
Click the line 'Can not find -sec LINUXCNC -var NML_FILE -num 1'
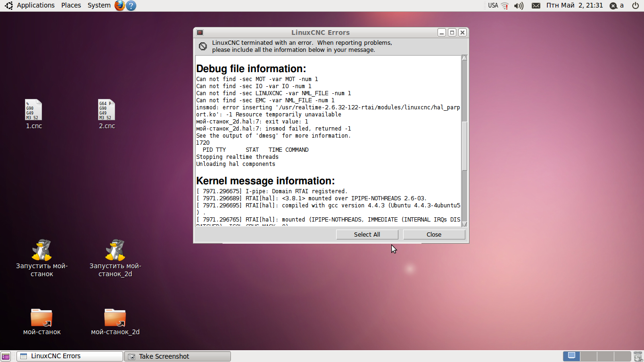pos(273,93)
